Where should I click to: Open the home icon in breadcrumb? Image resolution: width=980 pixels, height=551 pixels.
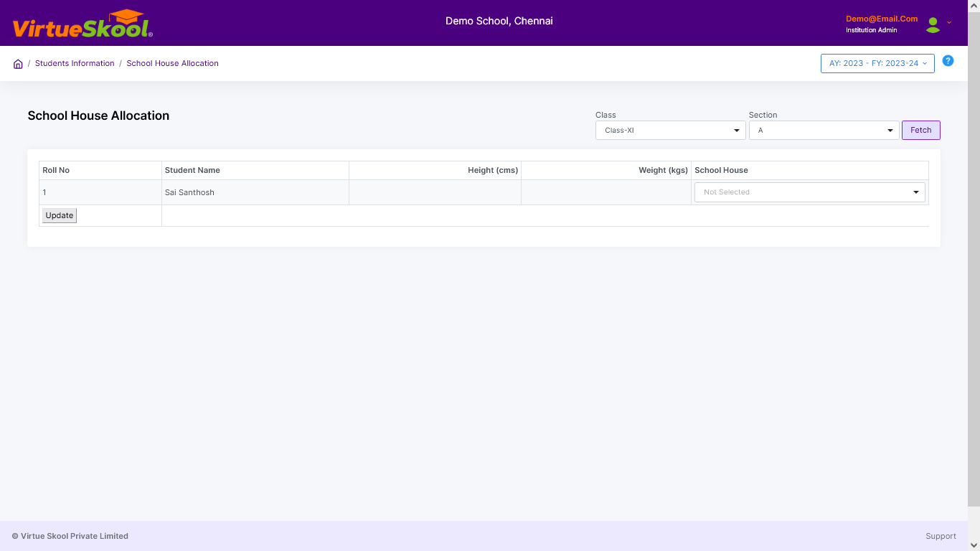point(18,64)
